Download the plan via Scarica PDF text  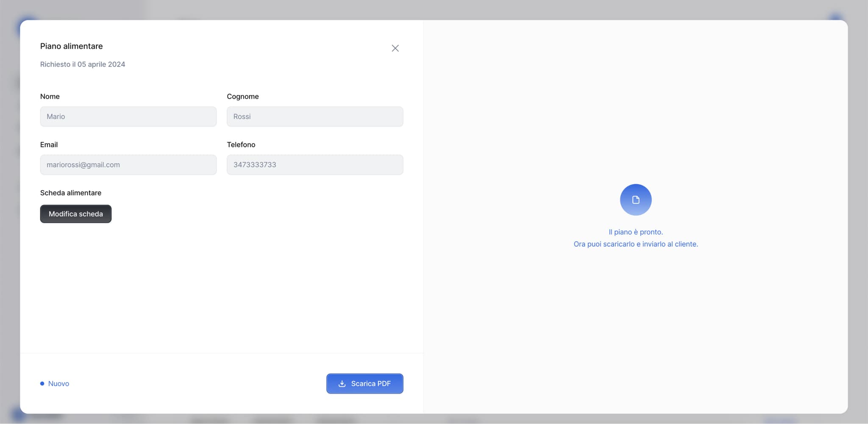[x=370, y=384]
